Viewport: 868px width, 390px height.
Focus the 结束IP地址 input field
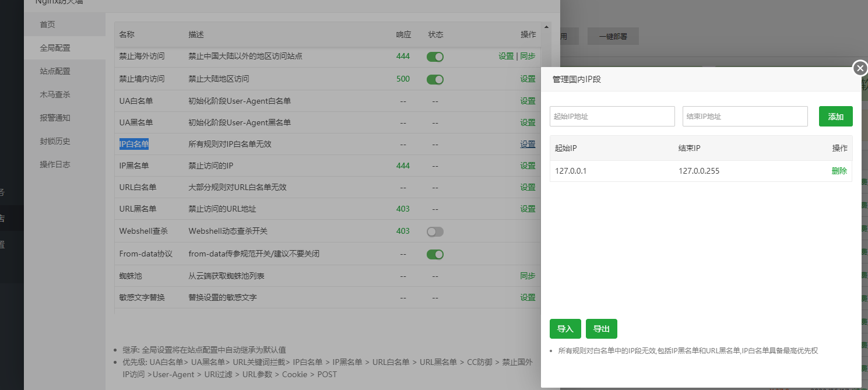(745, 116)
